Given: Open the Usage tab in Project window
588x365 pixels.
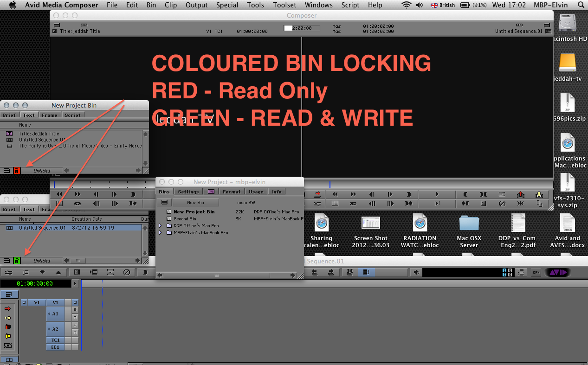Looking at the screenshot, I should point(256,192).
